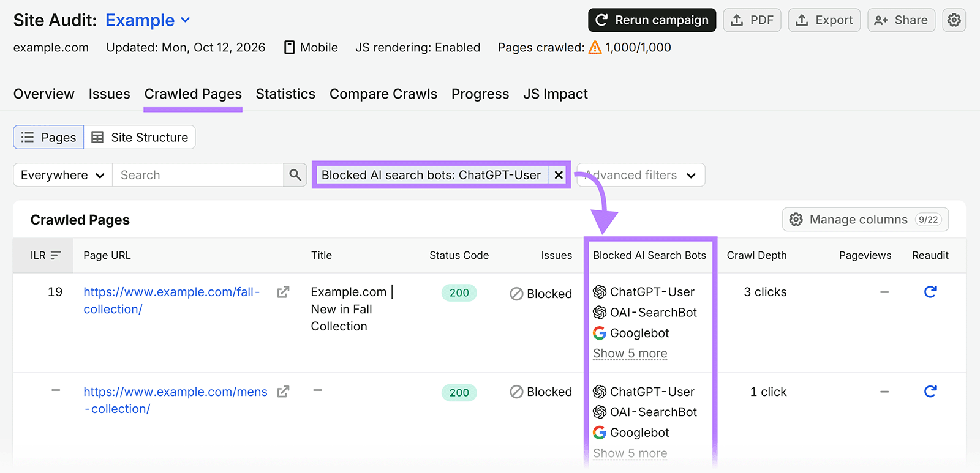This screenshot has height=473, width=980.
Task: Click Blocked issue icon in fall-collection row
Action: (x=516, y=294)
